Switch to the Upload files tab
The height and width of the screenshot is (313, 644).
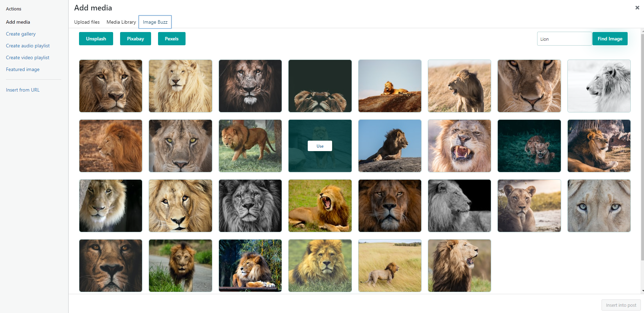coord(87,22)
